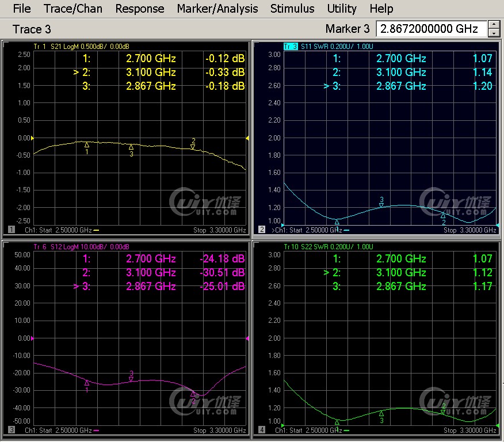Click S21 plot Start 2.50000 GHz label

tap(66, 230)
